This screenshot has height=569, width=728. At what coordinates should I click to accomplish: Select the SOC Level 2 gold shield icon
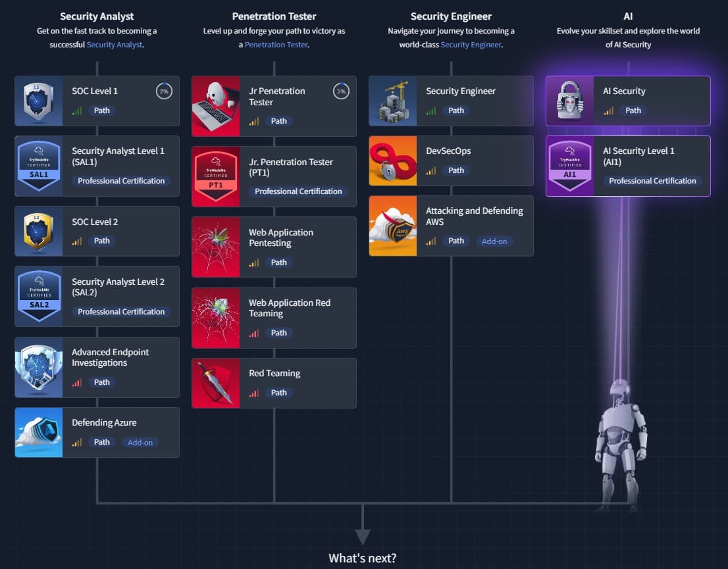point(39,231)
